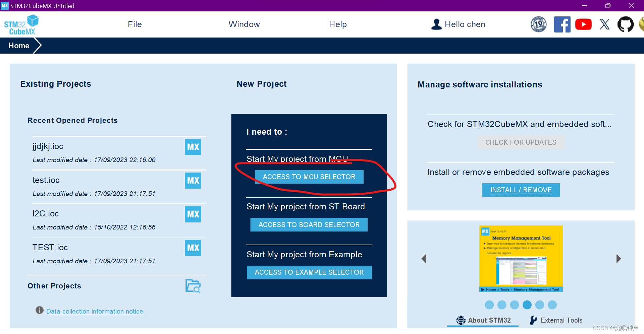Show next carousel slide with right arrow
This screenshot has width=644, height=334.
pyautogui.click(x=619, y=259)
